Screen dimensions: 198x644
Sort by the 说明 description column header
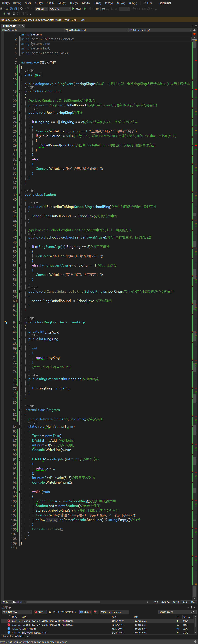click(24, 617)
